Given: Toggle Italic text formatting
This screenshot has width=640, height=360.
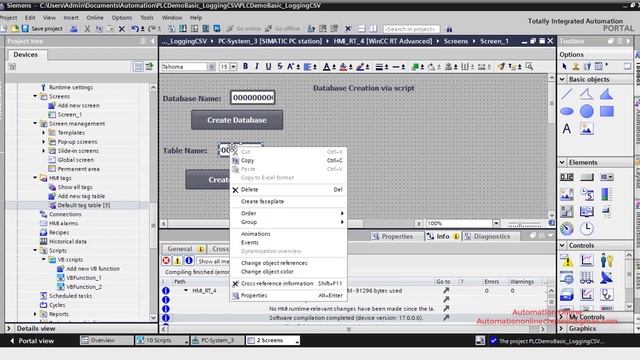Looking at the screenshot, I should click(x=257, y=67).
